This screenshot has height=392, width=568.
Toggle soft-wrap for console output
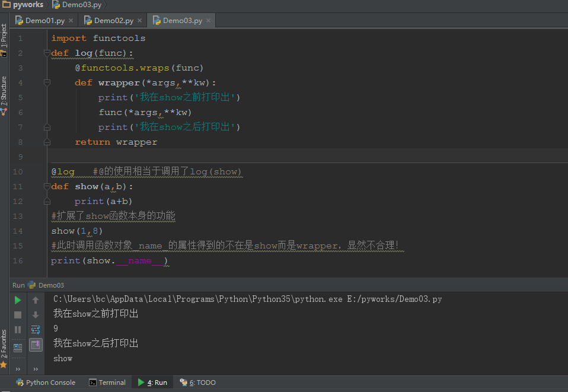click(x=36, y=330)
